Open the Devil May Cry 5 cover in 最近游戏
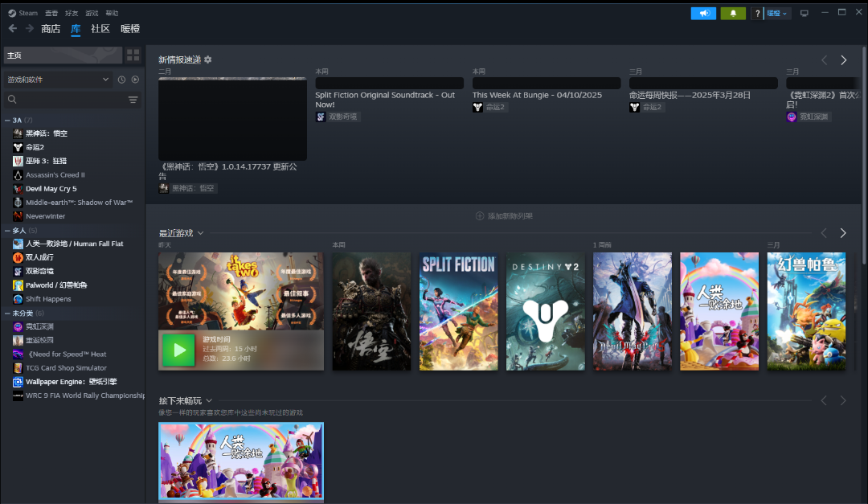This screenshot has height=504, width=868. (633, 311)
